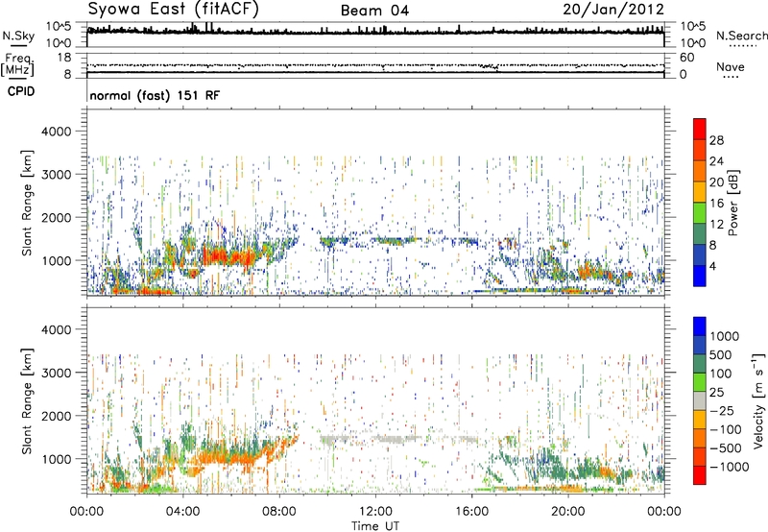This screenshot has height=532, width=768.
Task: Click 'Time UT' axis label
Action: tap(375, 525)
